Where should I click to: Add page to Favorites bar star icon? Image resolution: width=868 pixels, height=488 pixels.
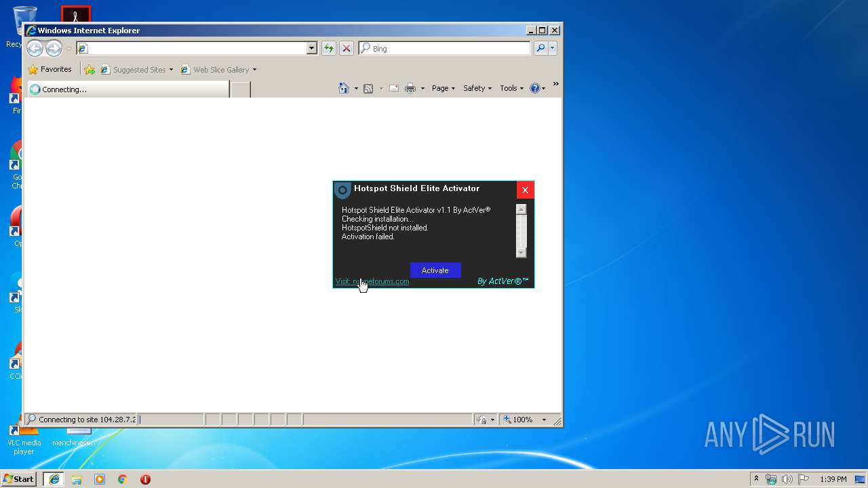pyautogui.click(x=90, y=69)
